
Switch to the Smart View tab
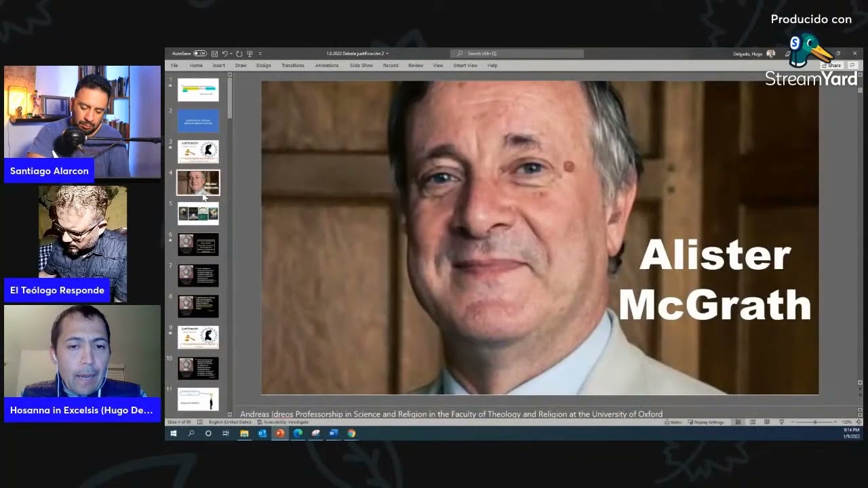465,66
